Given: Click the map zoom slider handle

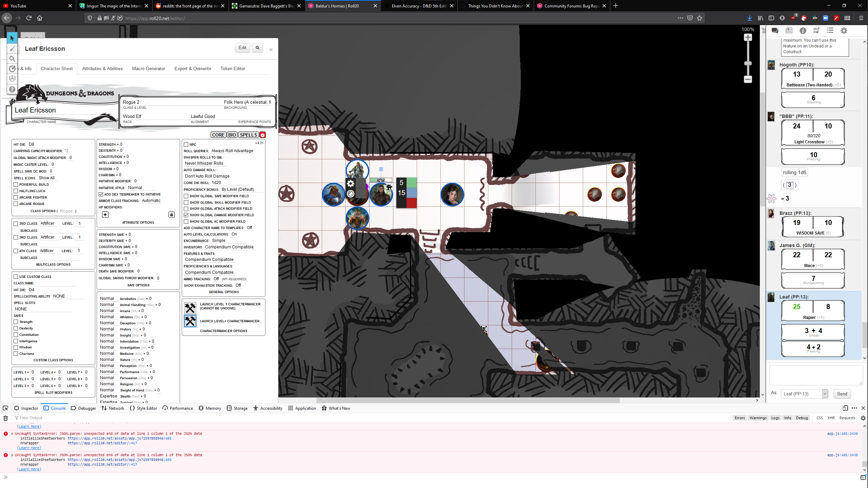Looking at the screenshot, I should point(748,64).
